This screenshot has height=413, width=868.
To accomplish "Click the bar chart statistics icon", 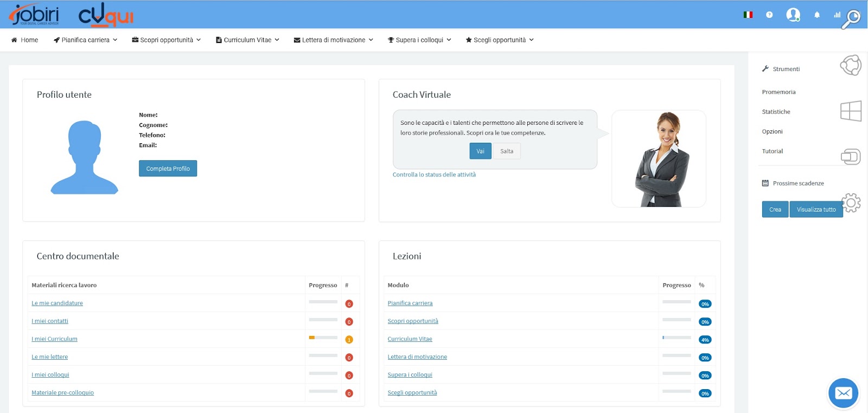I will click(x=837, y=15).
